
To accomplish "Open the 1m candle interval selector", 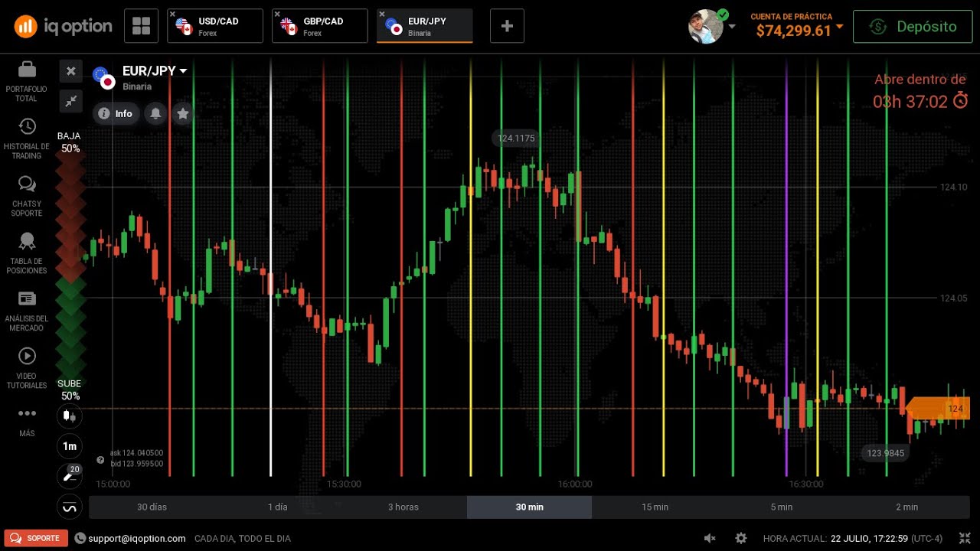I will click(70, 446).
